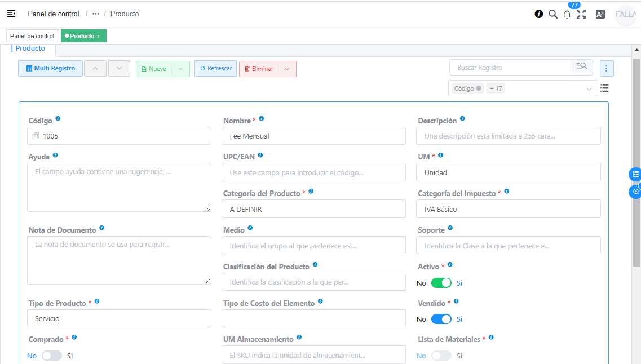Click the vertical scrollbar
Image resolution: width=641 pixels, height=364 pixels.
pyautogui.click(x=636, y=163)
